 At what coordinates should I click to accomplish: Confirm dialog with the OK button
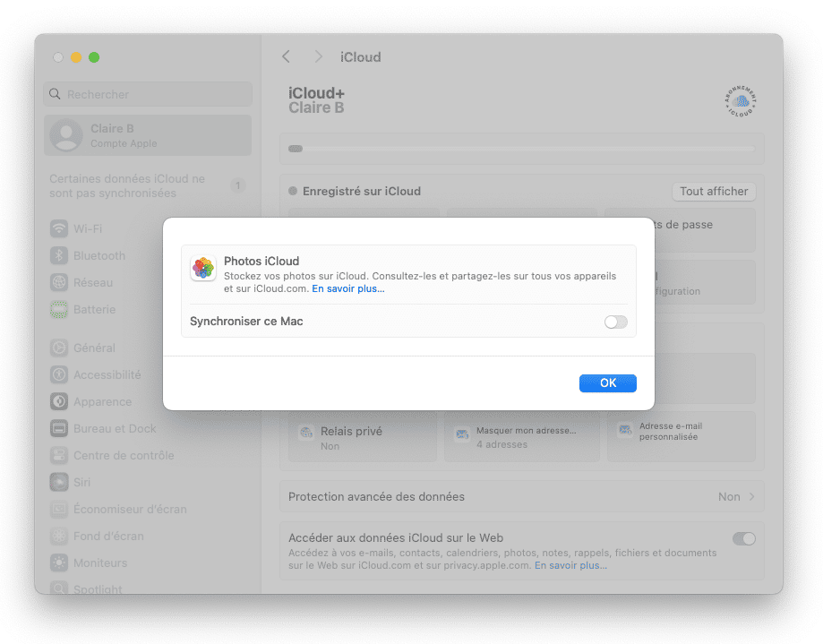tap(608, 383)
